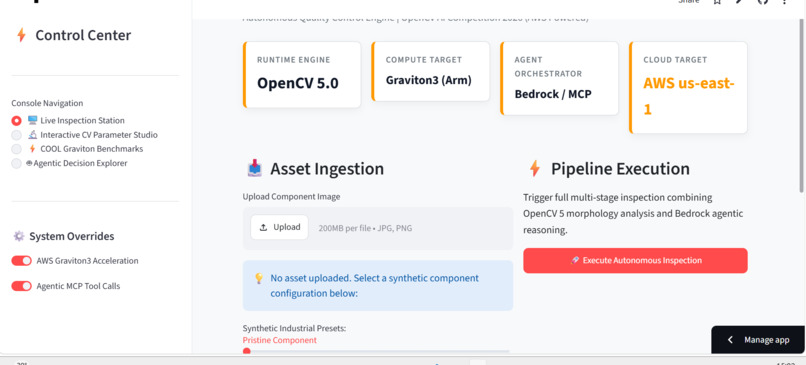Select the Live Inspection Station radio option

pyautogui.click(x=16, y=121)
